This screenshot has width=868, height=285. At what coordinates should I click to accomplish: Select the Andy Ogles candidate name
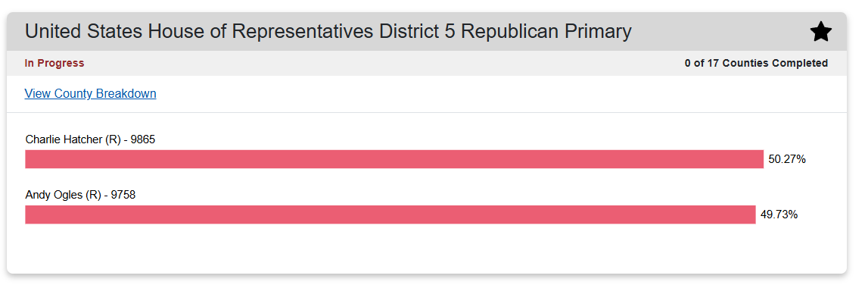click(x=54, y=195)
